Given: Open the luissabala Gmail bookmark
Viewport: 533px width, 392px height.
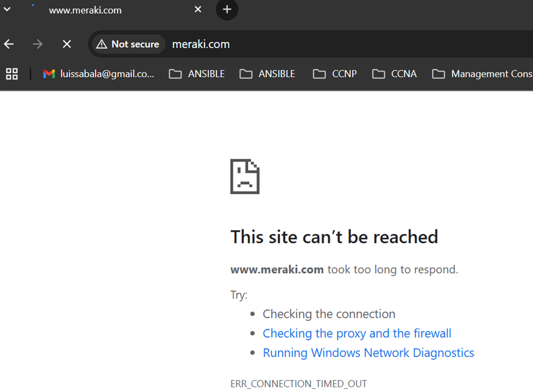Looking at the screenshot, I should coord(98,74).
